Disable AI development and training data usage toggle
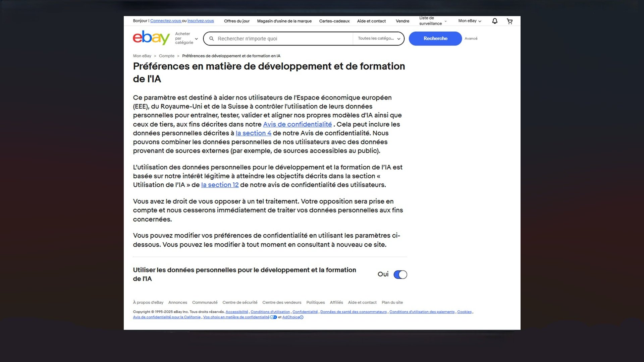The width and height of the screenshot is (644, 362). (x=400, y=274)
